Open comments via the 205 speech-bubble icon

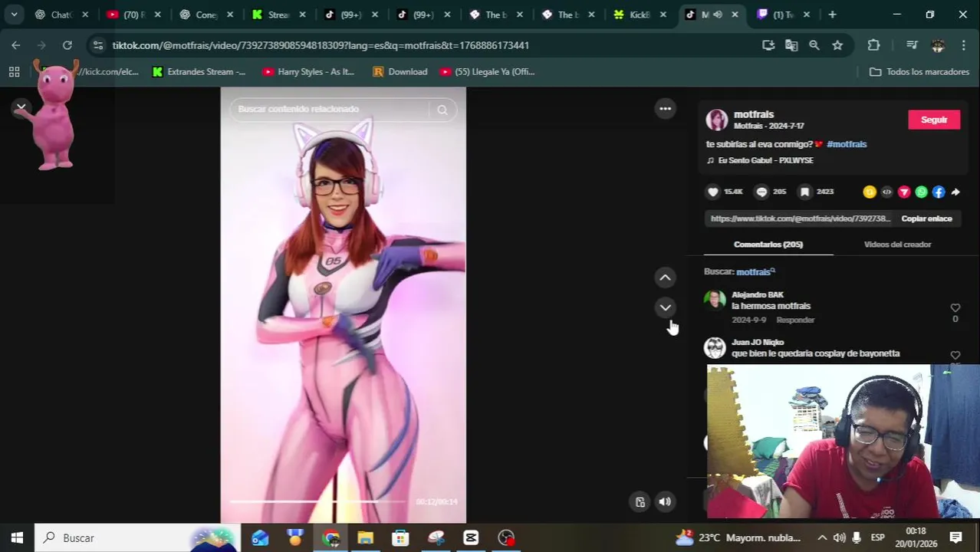point(761,192)
